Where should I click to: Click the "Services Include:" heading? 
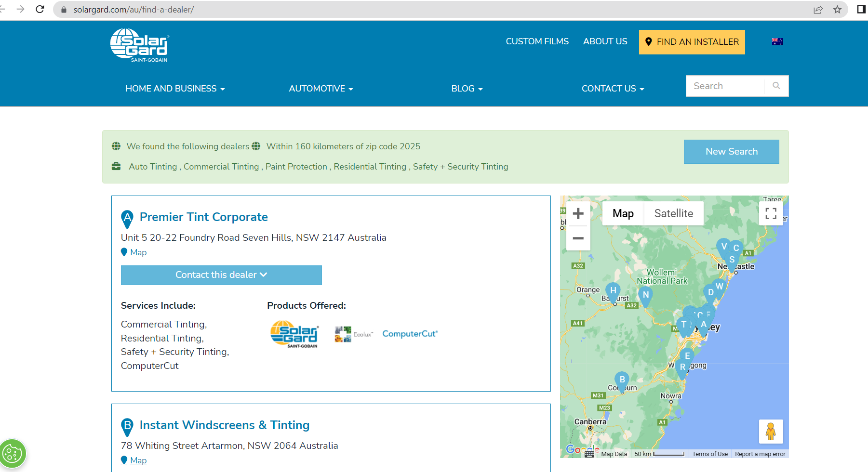coord(158,306)
